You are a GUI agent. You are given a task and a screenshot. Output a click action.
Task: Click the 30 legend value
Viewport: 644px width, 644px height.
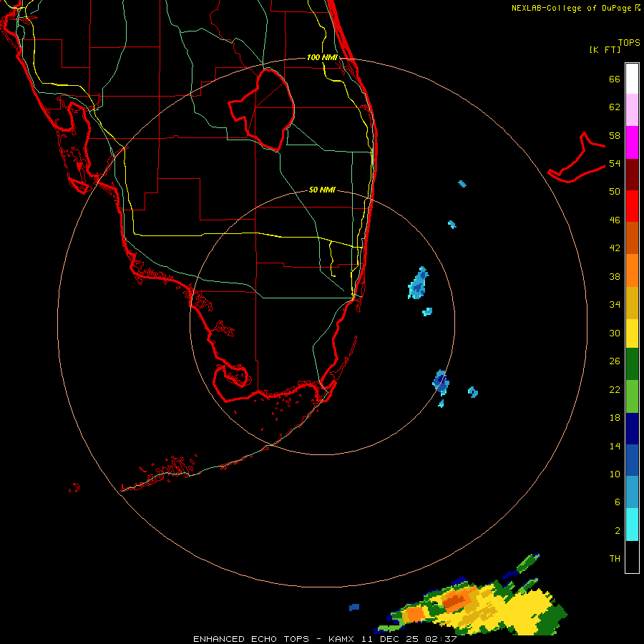click(615, 333)
